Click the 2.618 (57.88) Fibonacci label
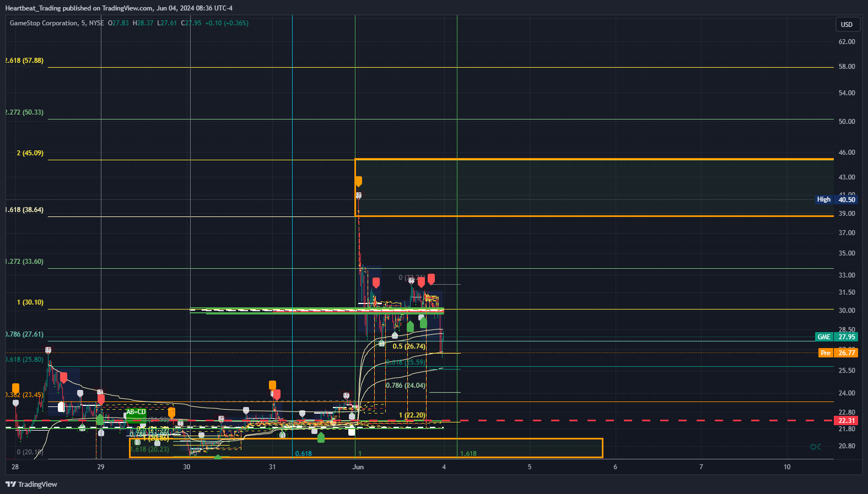 click(x=24, y=61)
